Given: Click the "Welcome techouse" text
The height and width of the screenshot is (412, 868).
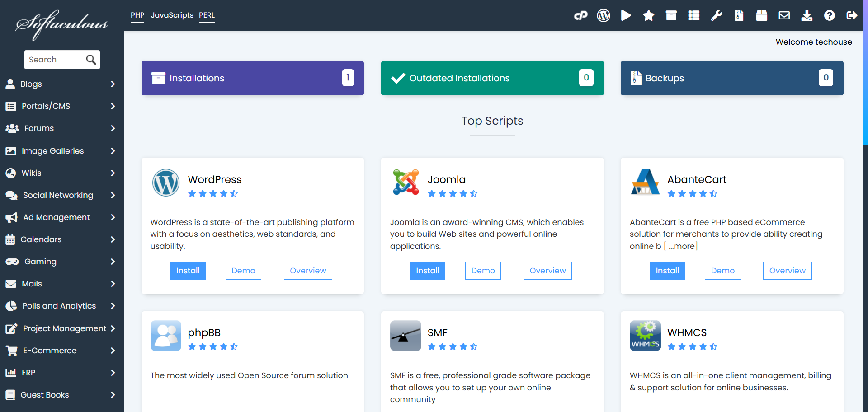Looking at the screenshot, I should pos(814,42).
